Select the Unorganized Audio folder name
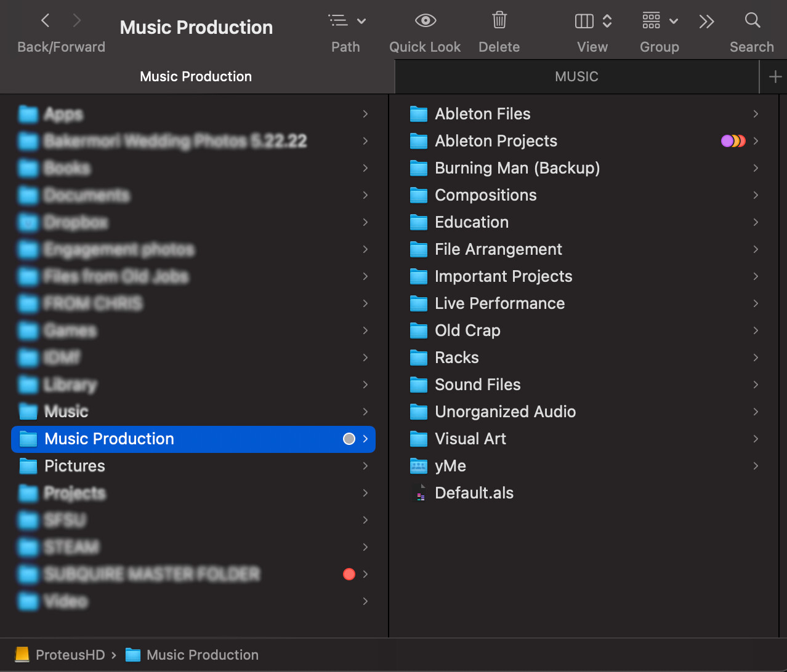Viewport: 787px width, 672px height. pyautogui.click(x=506, y=412)
